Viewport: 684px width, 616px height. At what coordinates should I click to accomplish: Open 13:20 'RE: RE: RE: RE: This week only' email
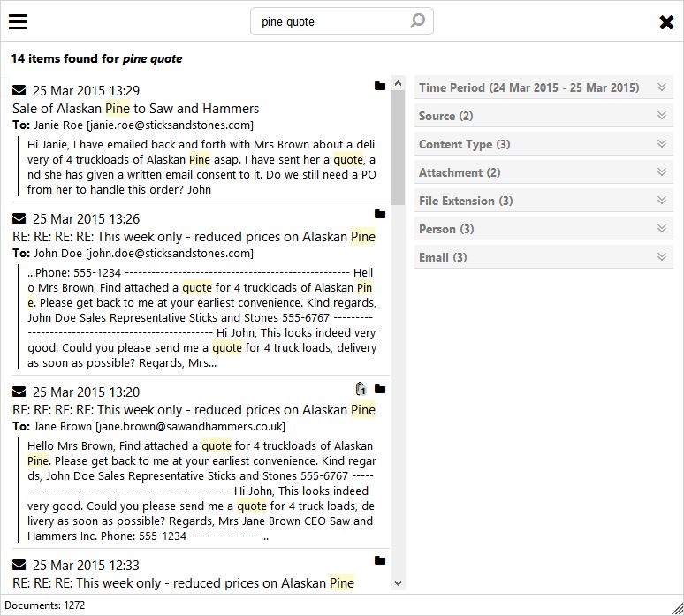tap(194, 410)
